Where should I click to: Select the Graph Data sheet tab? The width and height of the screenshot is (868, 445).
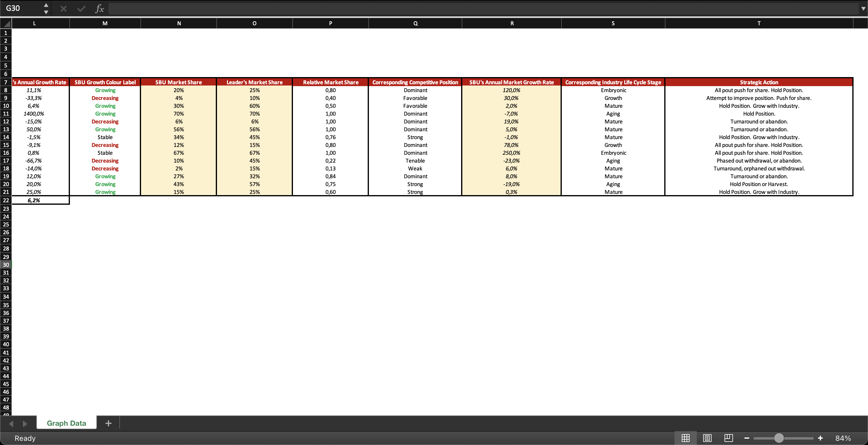[66, 423]
